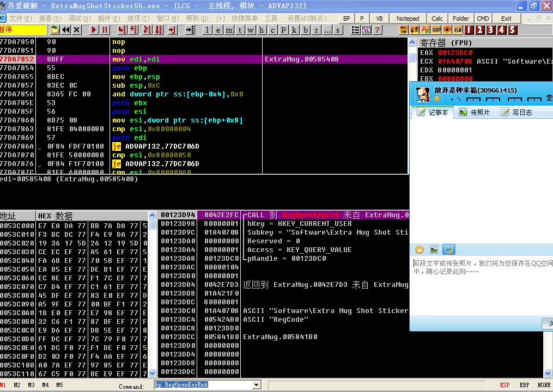
Task: Click the Trace Into toolbar icon
Action: coord(148,30)
